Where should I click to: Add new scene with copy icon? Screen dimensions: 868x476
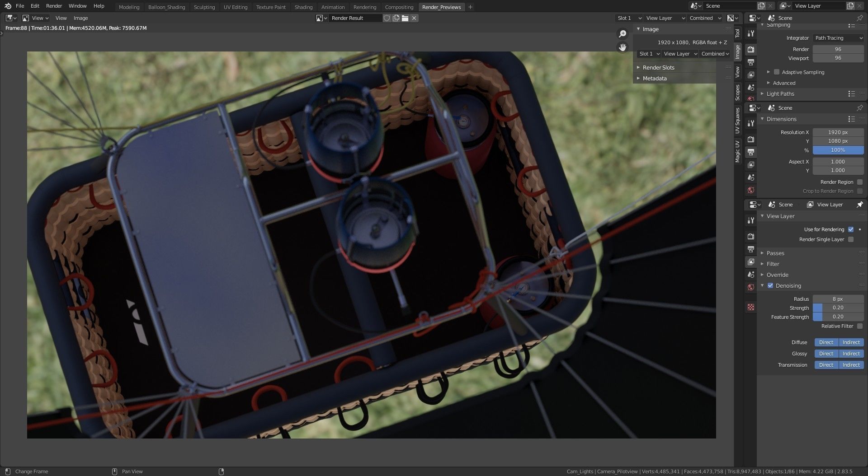point(761,6)
